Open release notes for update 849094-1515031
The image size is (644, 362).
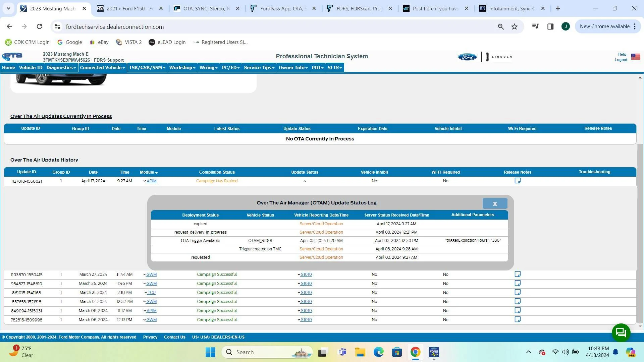[x=518, y=310]
